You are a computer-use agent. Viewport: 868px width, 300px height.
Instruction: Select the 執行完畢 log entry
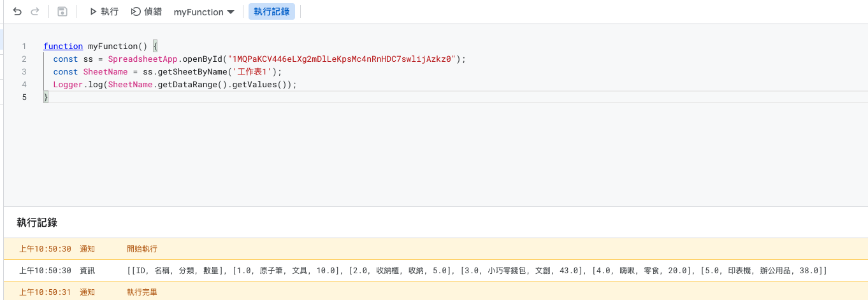click(142, 292)
